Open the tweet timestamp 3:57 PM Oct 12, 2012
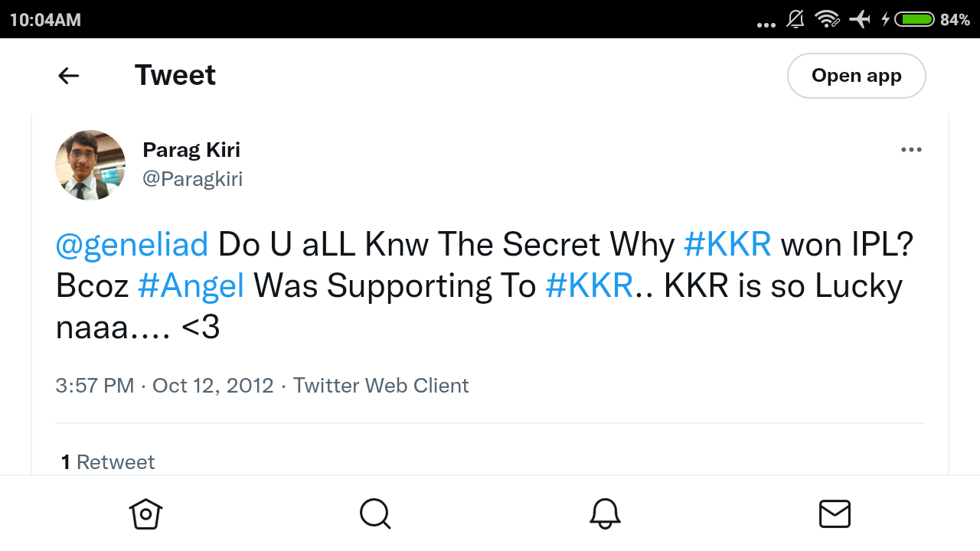Viewport: 980px width, 551px height. pos(165,385)
